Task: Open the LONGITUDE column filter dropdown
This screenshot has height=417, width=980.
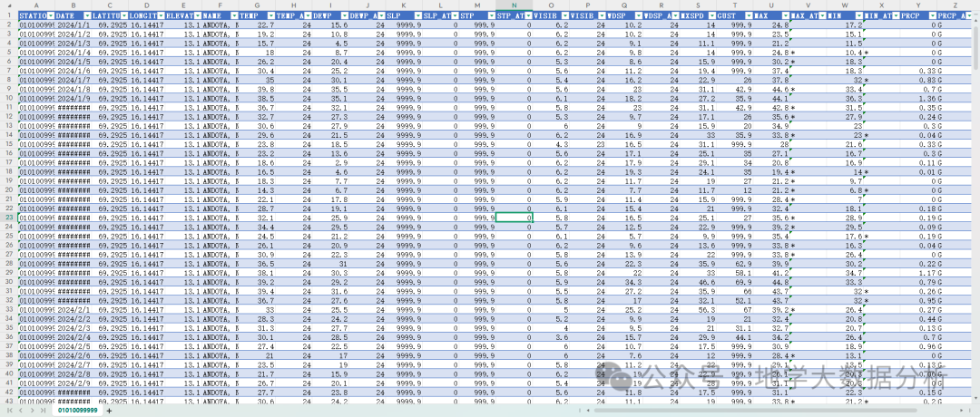Action: (161, 15)
